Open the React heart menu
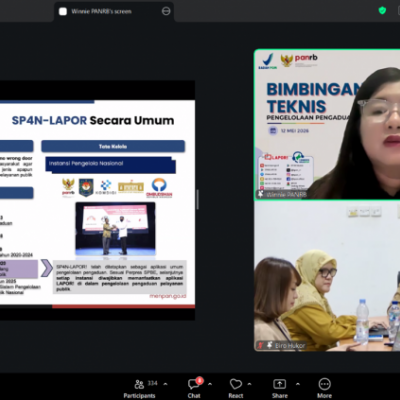Viewport: 400px width, 400px height. (236, 389)
